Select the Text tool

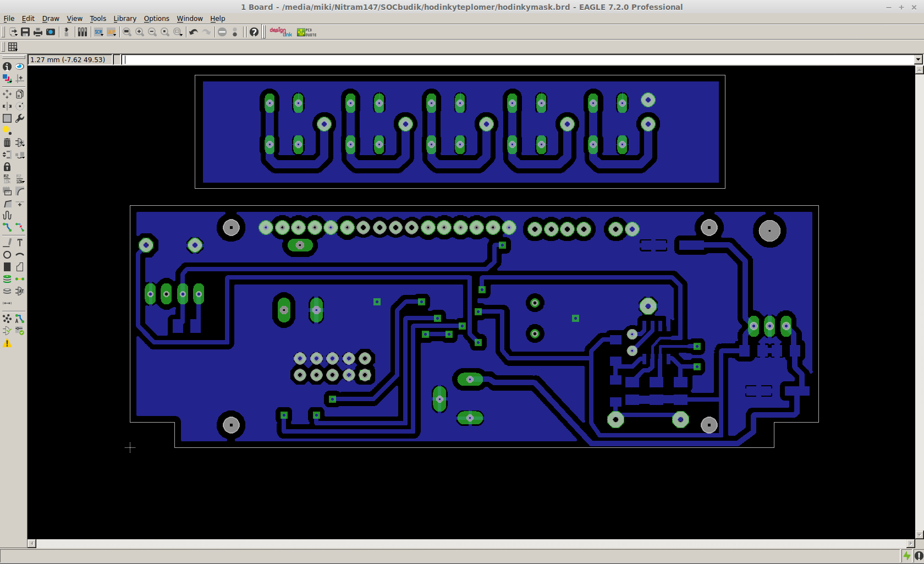coord(20,243)
